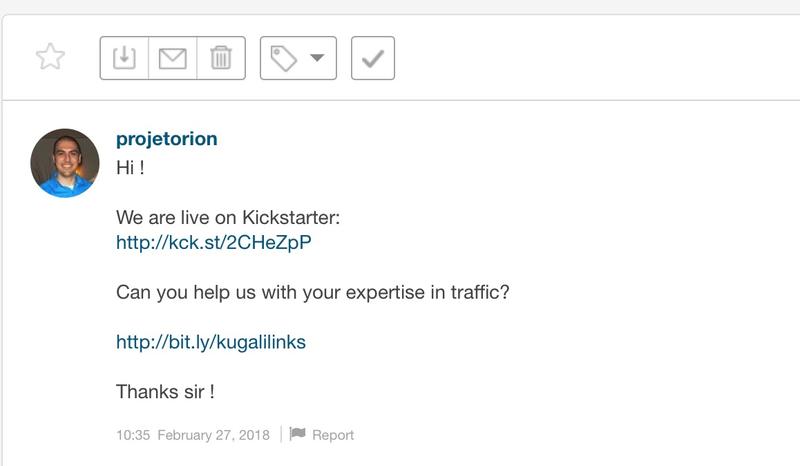The image size is (800, 466).
Task: Click the checkmark mark-done button
Action: [373, 58]
